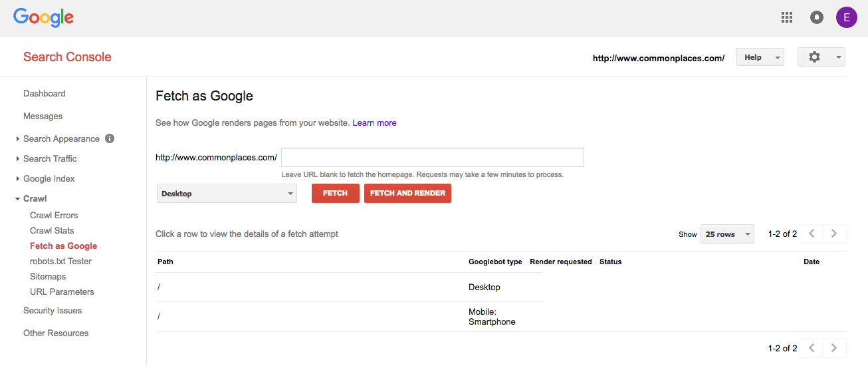Screen dimensions: 868x368
Task: Follow the Learn more link
Action: tap(374, 122)
